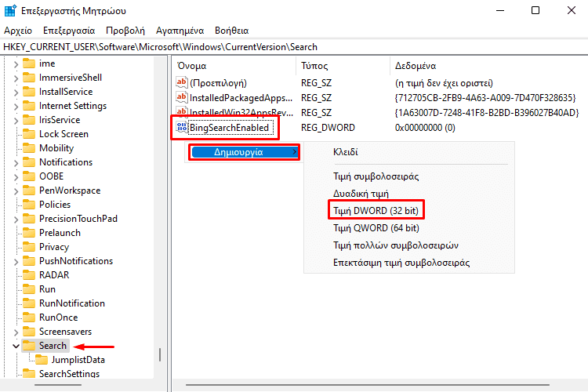Select Δυαδική τιμή option
This screenshot has height=392, width=588.
tap(361, 194)
